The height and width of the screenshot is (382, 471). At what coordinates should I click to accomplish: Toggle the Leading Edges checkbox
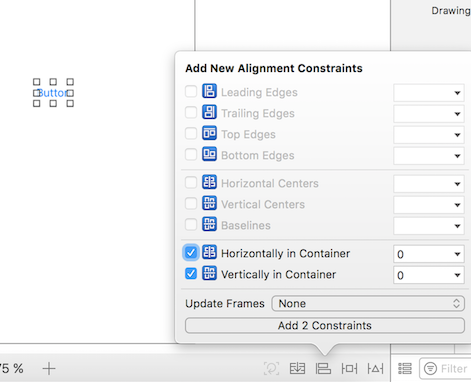click(x=191, y=91)
